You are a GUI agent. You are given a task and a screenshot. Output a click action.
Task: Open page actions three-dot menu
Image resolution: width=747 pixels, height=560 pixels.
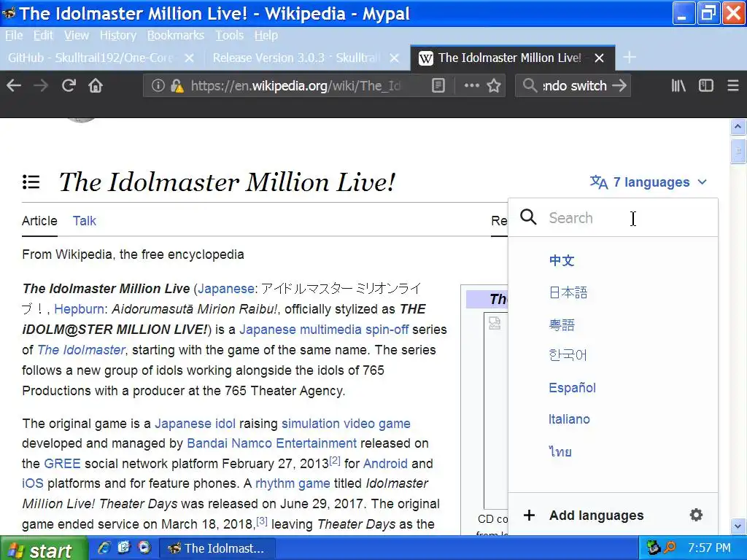coord(471,86)
